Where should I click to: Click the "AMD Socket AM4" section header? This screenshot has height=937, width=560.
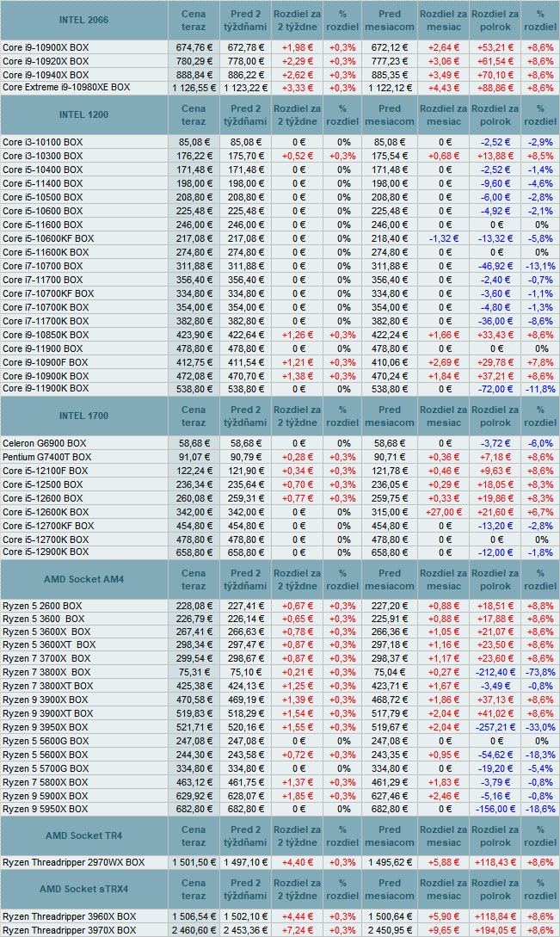click(x=83, y=579)
